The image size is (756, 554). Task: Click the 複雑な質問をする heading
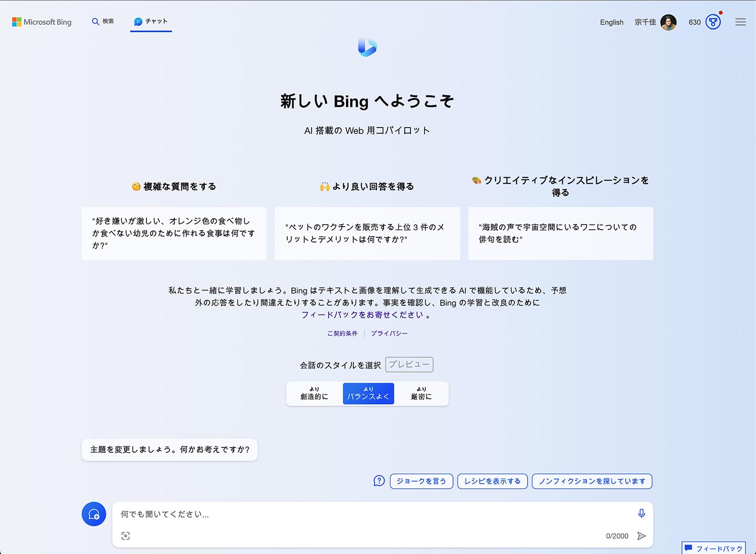coord(174,186)
